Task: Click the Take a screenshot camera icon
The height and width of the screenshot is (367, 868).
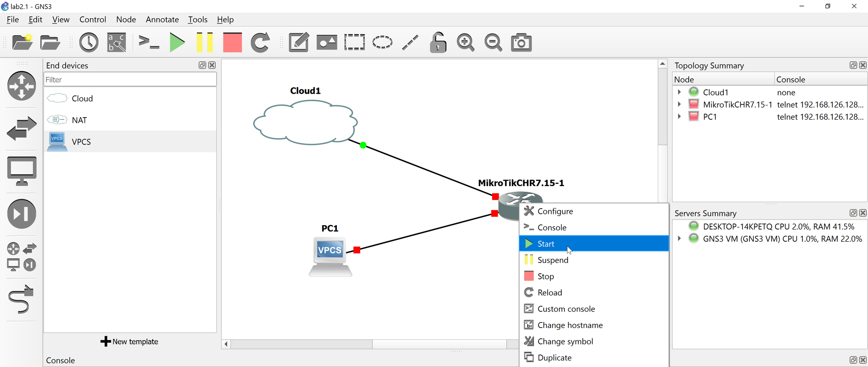Action: click(521, 43)
